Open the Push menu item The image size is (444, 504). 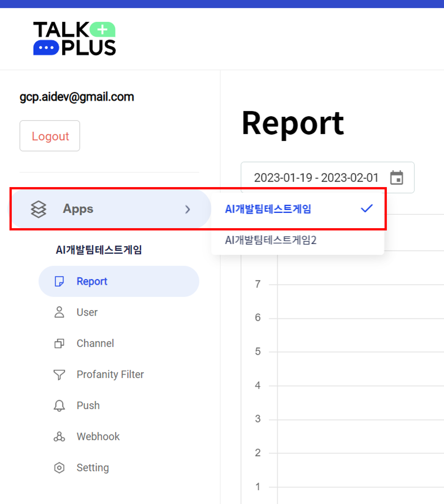coord(119,405)
